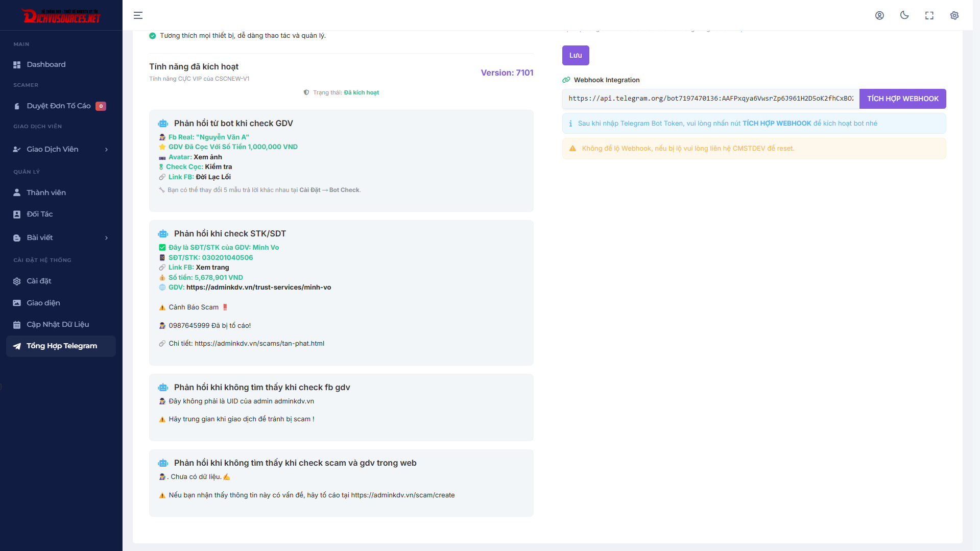Screen dimensions: 980x551
Task: Enter fullscreen using the expand icon
Action: pyautogui.click(x=929, y=15)
